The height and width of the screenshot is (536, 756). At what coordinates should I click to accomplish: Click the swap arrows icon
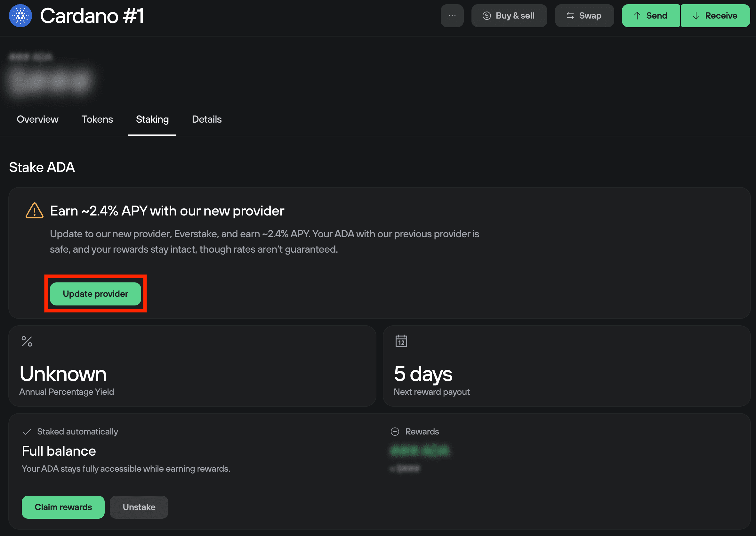coord(570,15)
